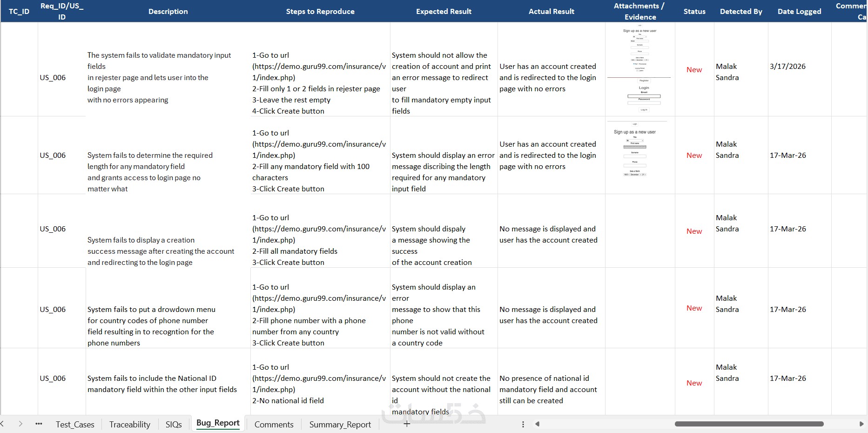
Task: Select the Steps to Reproduce header cell
Action: pos(320,11)
